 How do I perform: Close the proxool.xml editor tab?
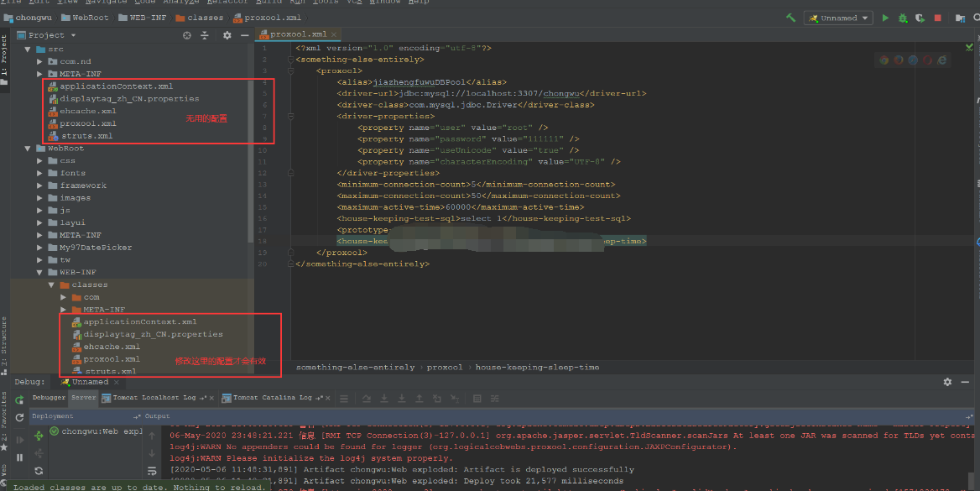334,34
